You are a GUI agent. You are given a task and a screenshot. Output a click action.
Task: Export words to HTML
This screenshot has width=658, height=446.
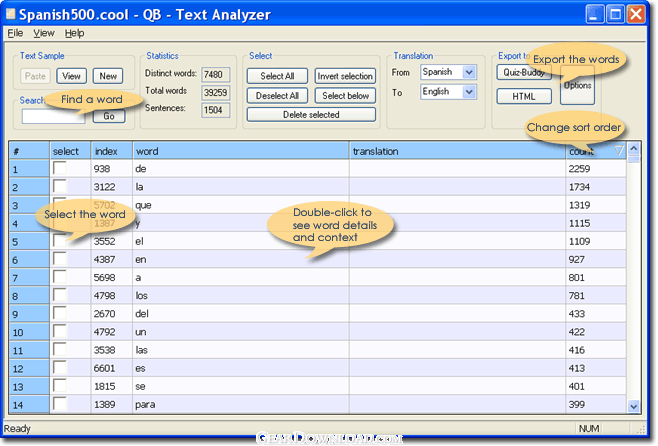pos(524,96)
